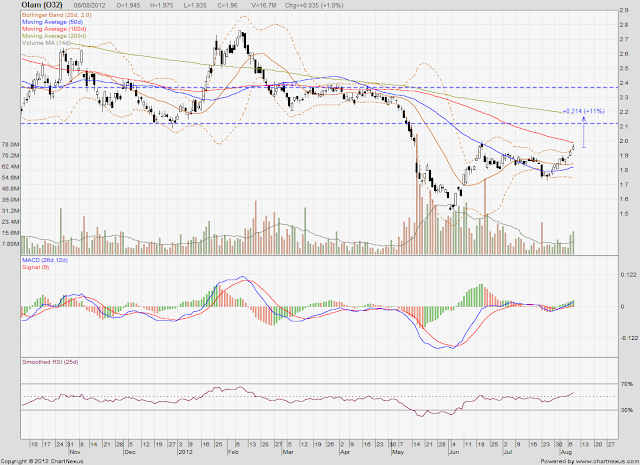Click the Chg=+0.035 (+1.8%) value
This screenshot has width=640, height=465.
click(x=314, y=6)
